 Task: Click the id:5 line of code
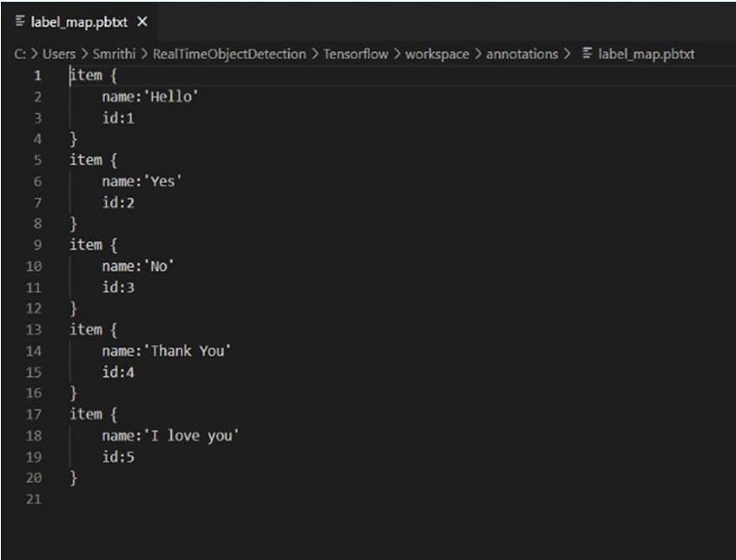point(118,457)
